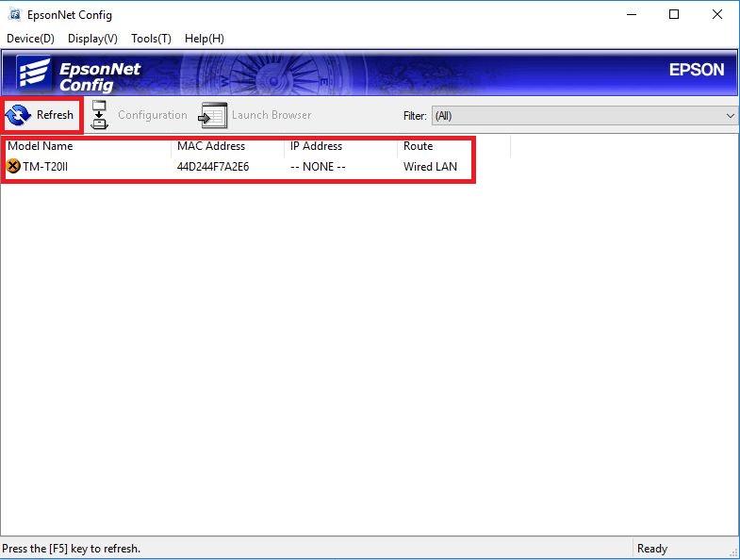Open the Filter (All) dropdown

(584, 116)
